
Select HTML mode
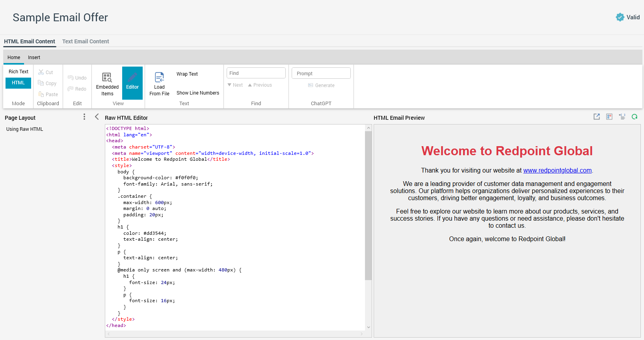tap(18, 83)
